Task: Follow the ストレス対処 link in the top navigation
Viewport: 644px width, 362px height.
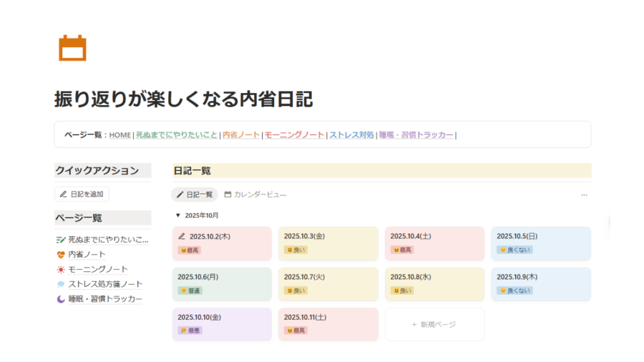Action: (352, 134)
